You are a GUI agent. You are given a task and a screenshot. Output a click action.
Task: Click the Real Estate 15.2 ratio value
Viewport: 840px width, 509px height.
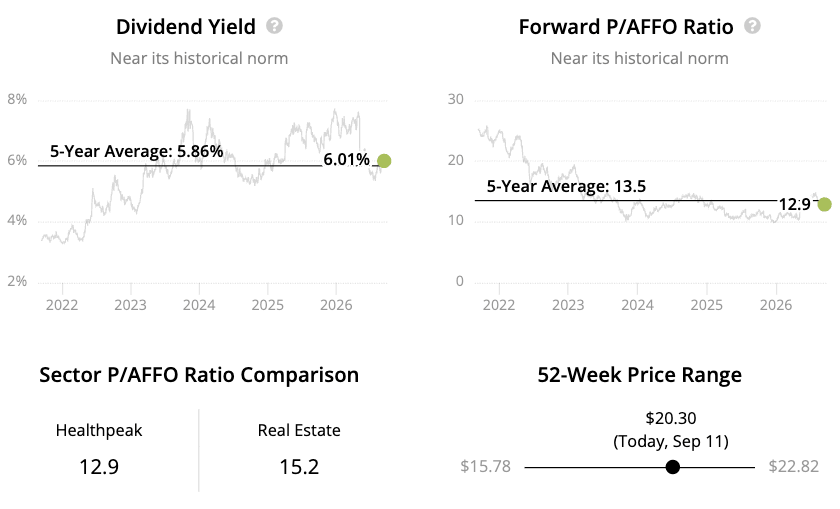(299, 467)
